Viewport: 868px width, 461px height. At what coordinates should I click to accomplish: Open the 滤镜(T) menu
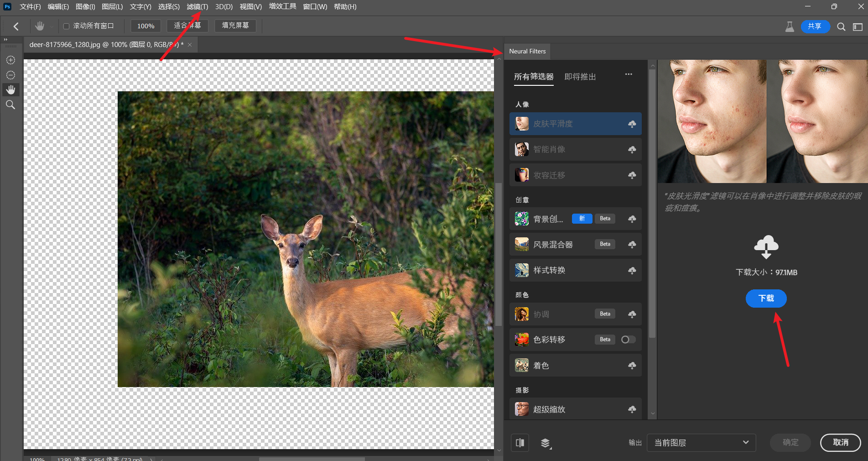(x=197, y=7)
